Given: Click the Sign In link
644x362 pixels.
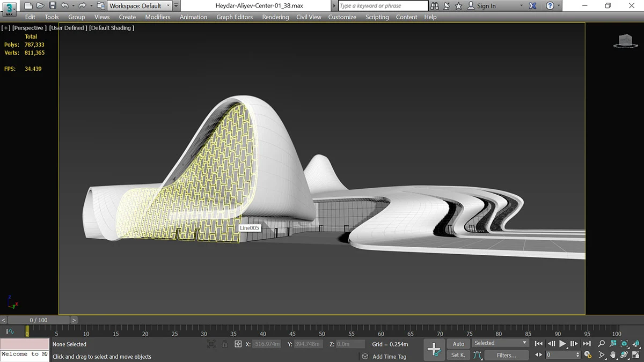Looking at the screenshot, I should (486, 6).
